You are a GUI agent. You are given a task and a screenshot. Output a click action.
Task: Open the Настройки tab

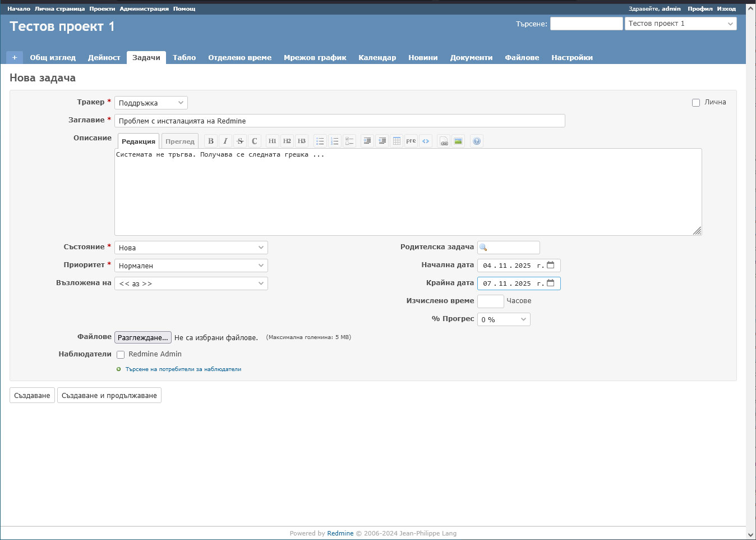pyautogui.click(x=572, y=57)
